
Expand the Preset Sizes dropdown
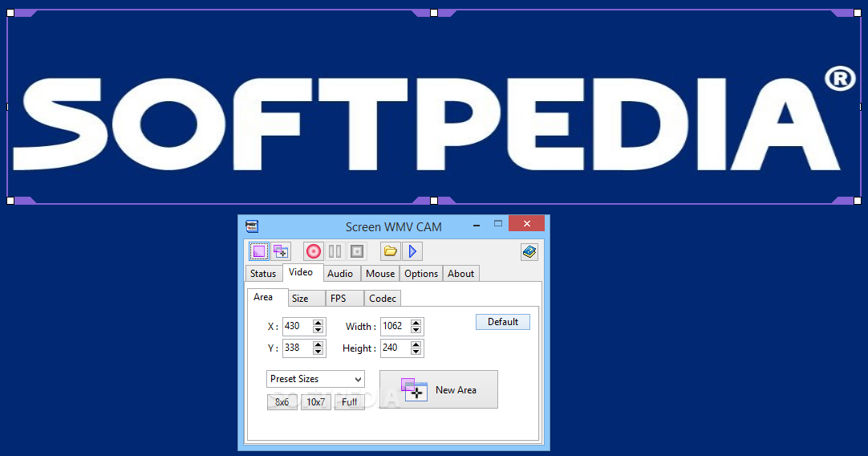(315, 379)
